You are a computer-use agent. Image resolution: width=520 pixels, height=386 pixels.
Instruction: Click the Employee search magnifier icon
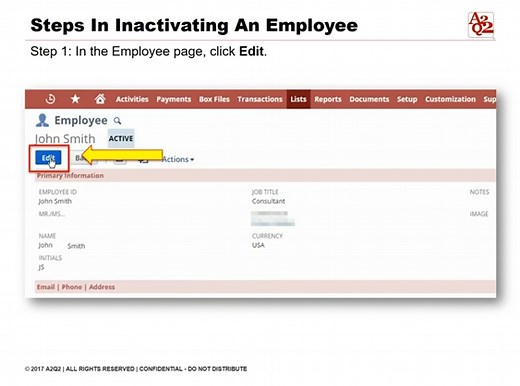117,121
